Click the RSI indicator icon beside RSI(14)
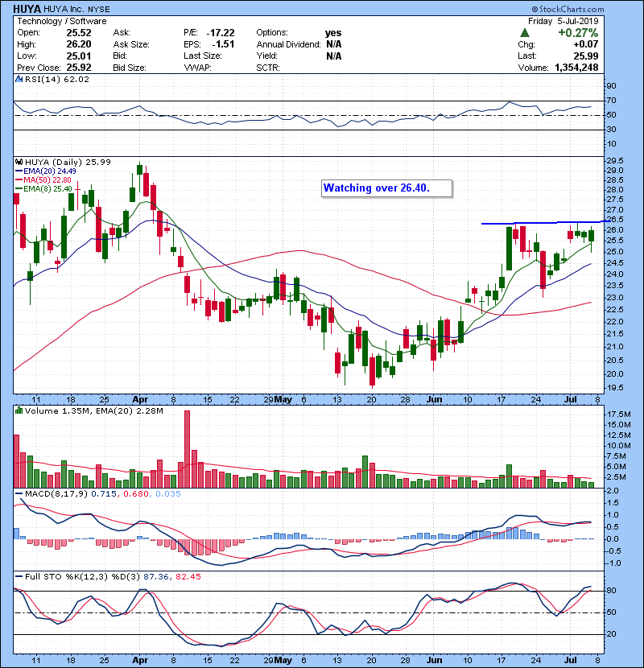Screen dimensions: 644x668 tap(19, 79)
